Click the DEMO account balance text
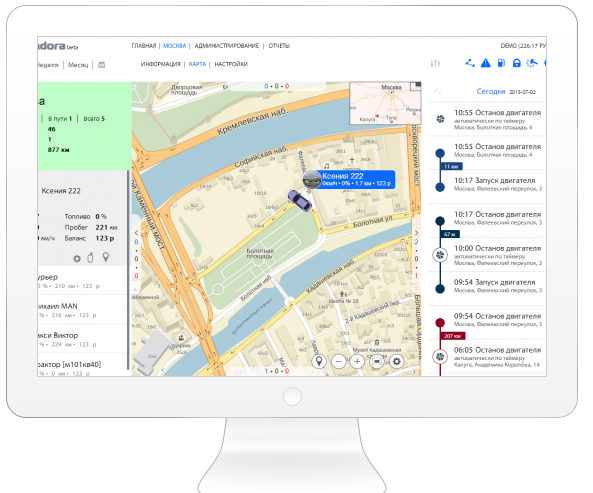Image resolution: width=593 pixels, height=493 pixels. (523, 46)
